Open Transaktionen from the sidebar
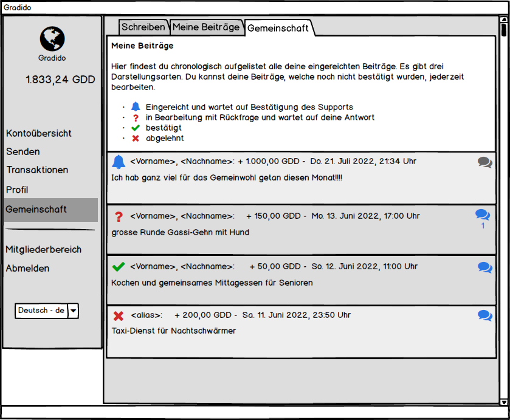This screenshot has width=510, height=420. tap(37, 170)
